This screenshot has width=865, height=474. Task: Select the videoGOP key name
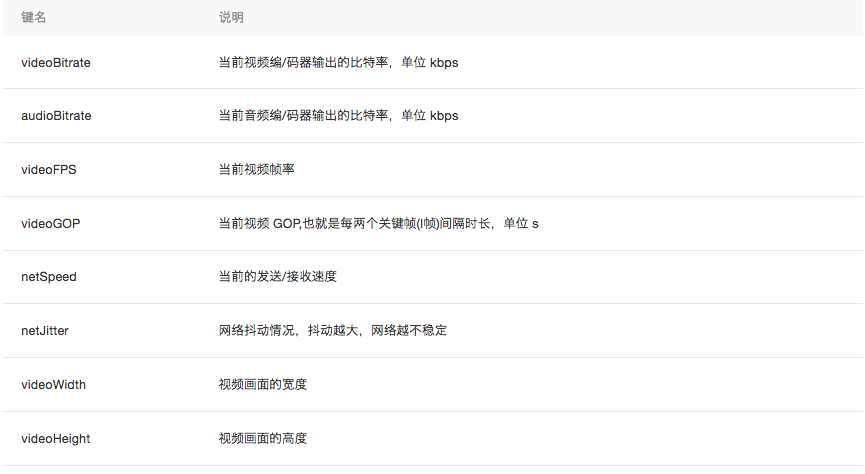pos(51,224)
